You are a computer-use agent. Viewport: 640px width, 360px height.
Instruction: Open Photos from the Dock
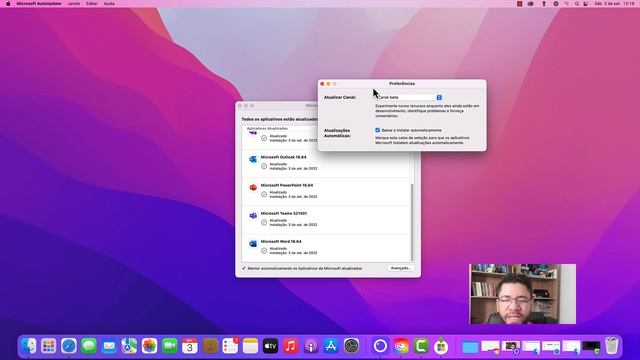point(149,346)
